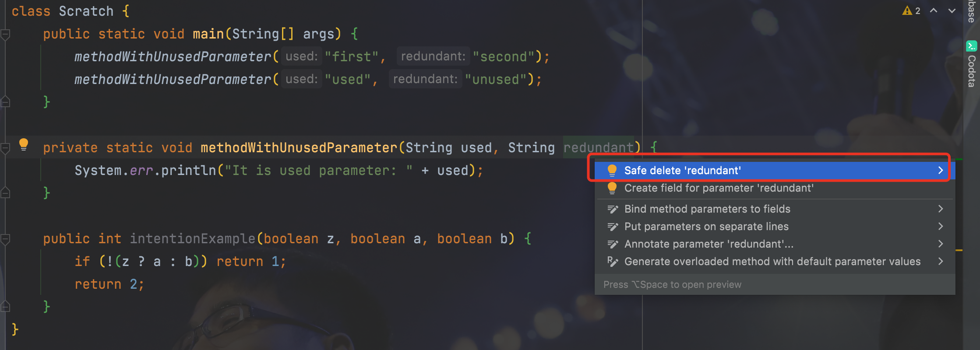Go to previous highlighted problem arrow
Image resolution: width=980 pixels, height=350 pixels.
tap(934, 10)
